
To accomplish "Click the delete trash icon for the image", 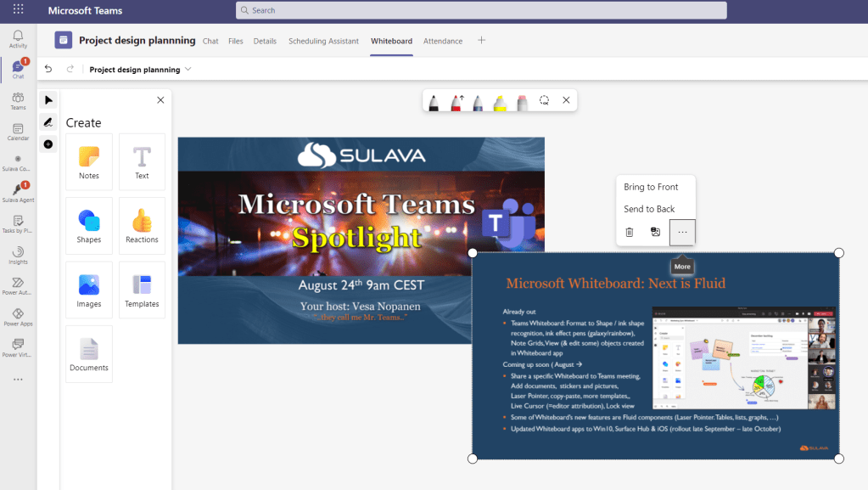I will click(x=630, y=232).
